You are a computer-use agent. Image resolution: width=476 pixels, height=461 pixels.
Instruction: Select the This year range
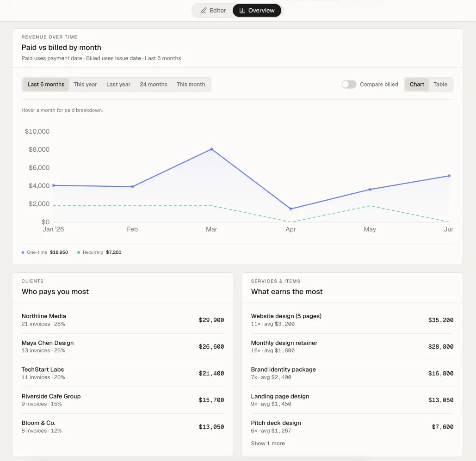point(85,84)
